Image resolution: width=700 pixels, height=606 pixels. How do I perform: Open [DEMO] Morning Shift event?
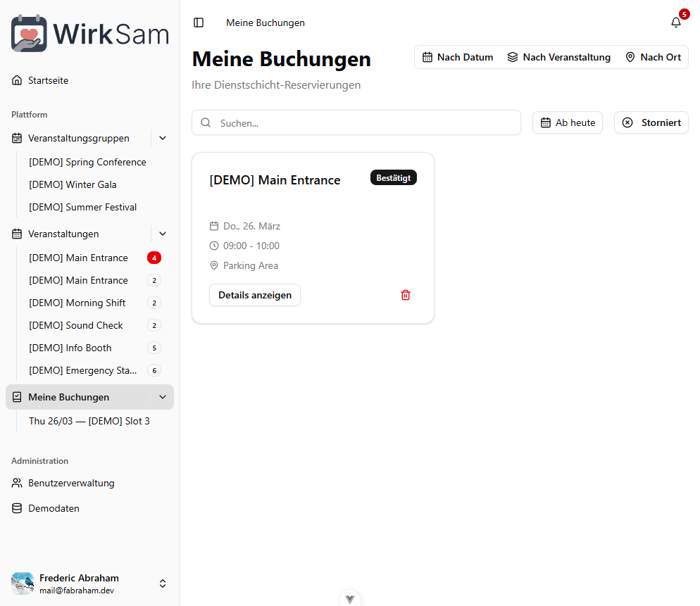click(x=77, y=303)
